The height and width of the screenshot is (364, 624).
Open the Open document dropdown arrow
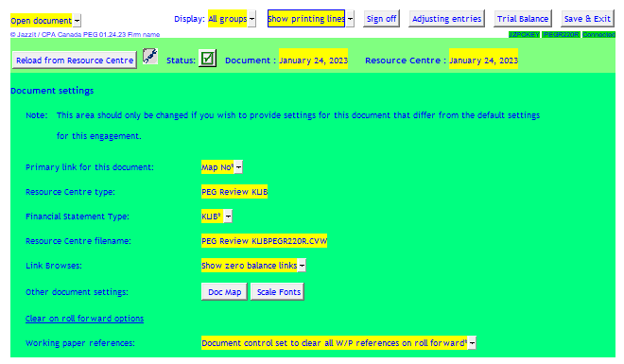pyautogui.click(x=78, y=20)
